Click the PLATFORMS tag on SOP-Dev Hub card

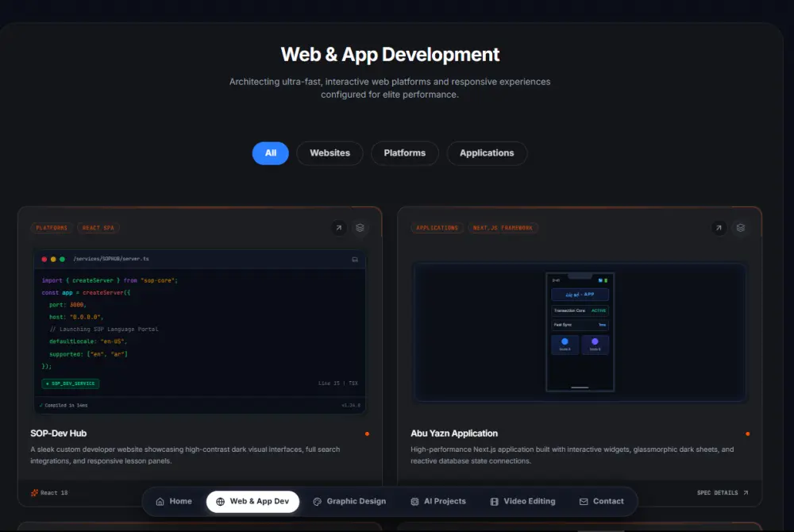[x=52, y=228]
